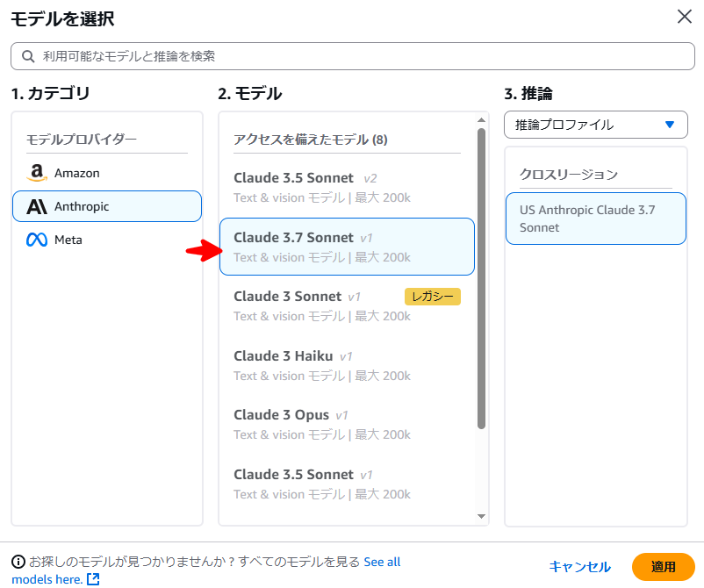Open the 推論プロファイル dropdown
704x588 pixels.
596,125
